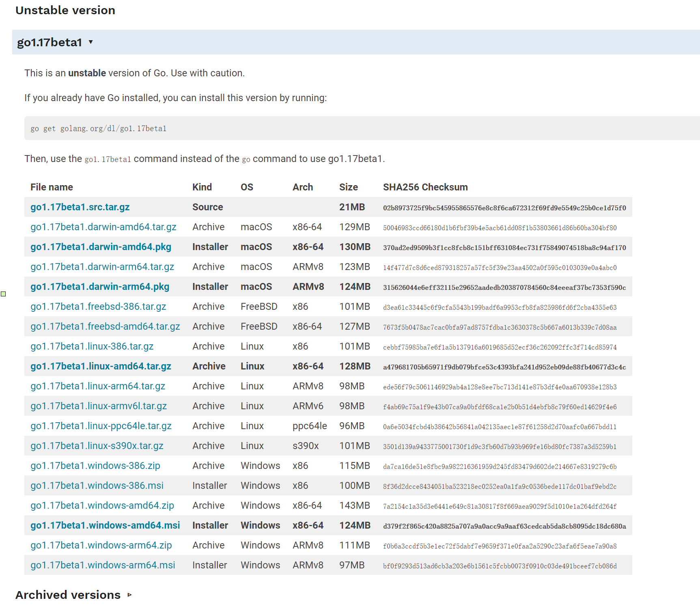Download go1.17beta1.darwin-amd64.pkg installer
The height and width of the screenshot is (609, 700).
coord(101,247)
